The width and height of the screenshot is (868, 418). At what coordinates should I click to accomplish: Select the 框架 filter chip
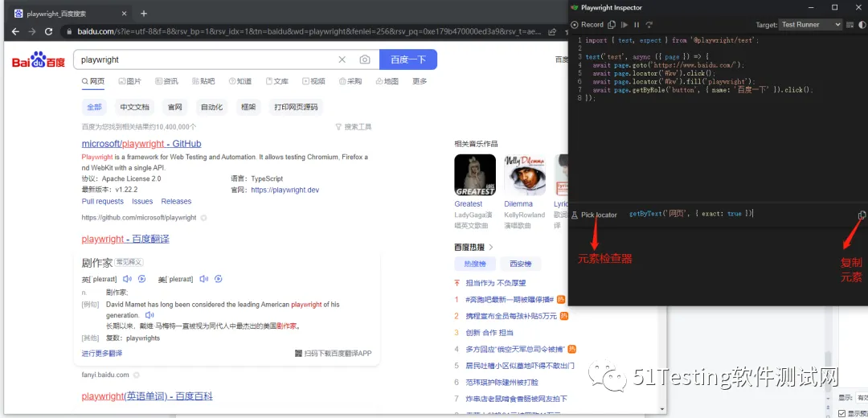tap(248, 107)
